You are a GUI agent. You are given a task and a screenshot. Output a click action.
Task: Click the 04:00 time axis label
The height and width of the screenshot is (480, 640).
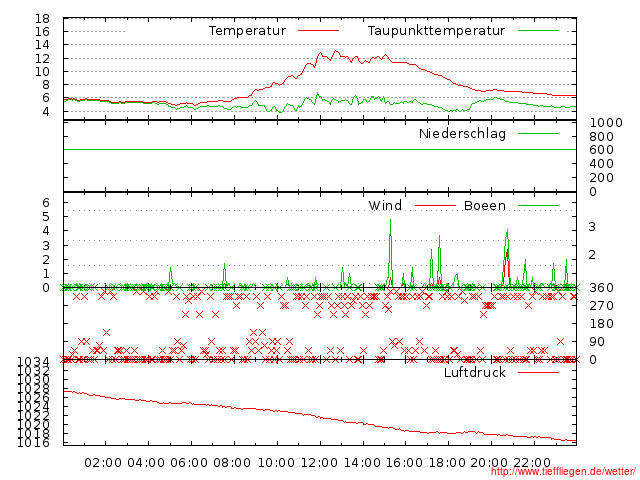tap(146, 463)
